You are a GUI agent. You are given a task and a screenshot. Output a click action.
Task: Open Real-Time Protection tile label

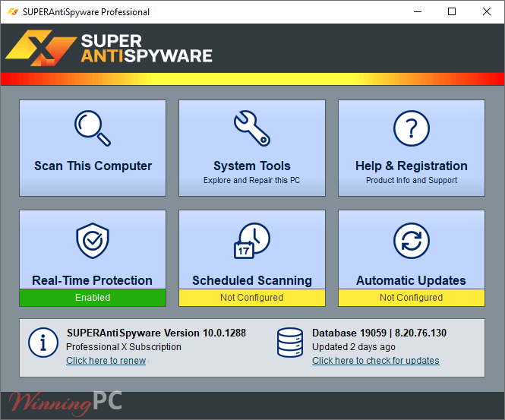92,280
